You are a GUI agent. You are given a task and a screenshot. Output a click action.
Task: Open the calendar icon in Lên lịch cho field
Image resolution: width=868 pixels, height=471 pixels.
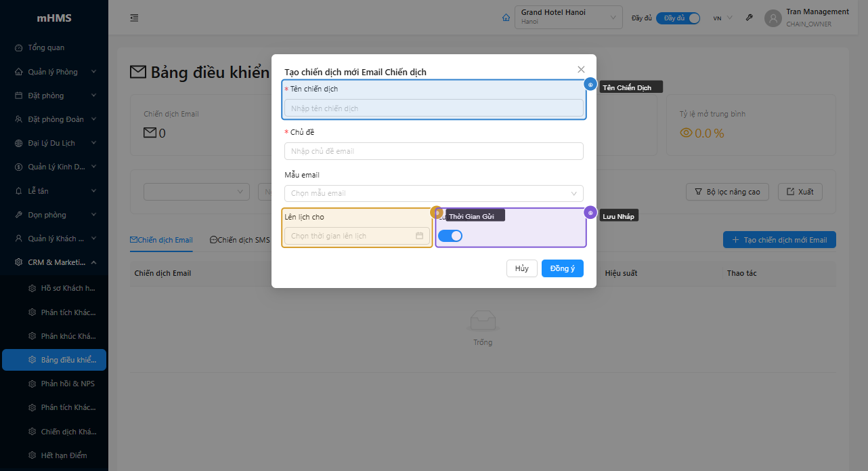tap(419, 235)
